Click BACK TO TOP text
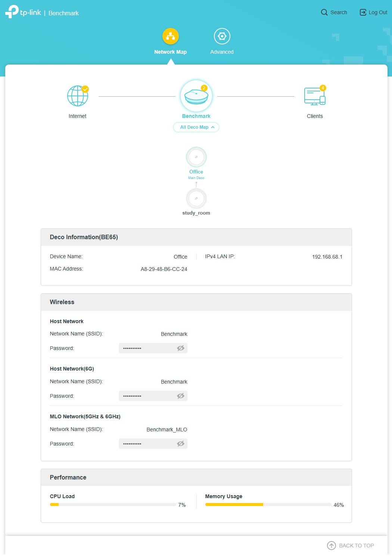Screen dimensions: 392x556 point(357,546)
